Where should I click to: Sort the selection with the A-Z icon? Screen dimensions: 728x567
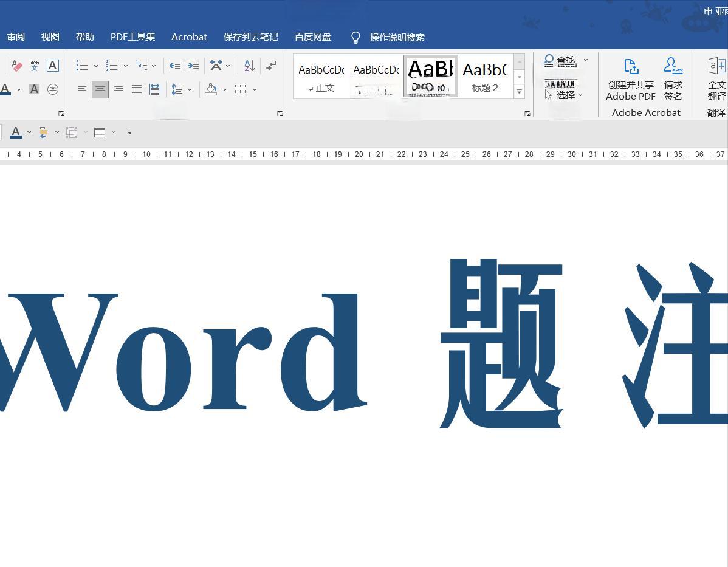pyautogui.click(x=249, y=66)
